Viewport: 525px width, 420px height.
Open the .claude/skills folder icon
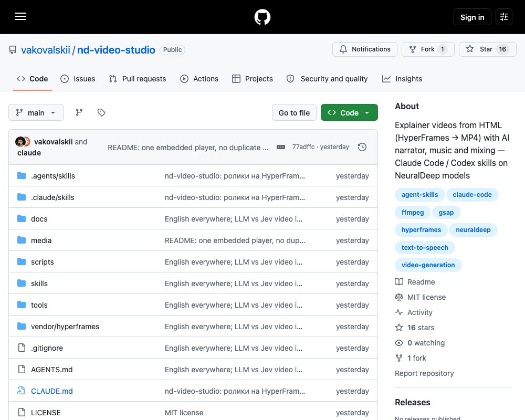click(22, 197)
